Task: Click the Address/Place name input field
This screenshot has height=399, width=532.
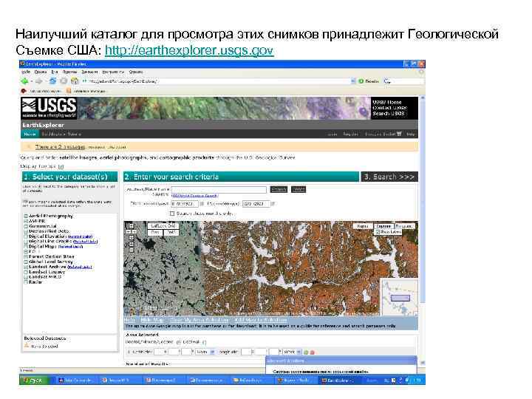Action: click(x=219, y=189)
